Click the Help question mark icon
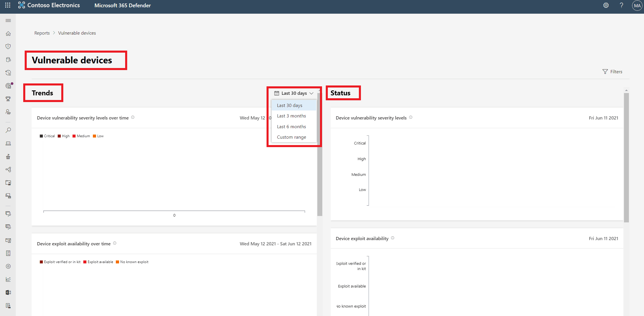This screenshot has width=644, height=316. pyautogui.click(x=621, y=5)
